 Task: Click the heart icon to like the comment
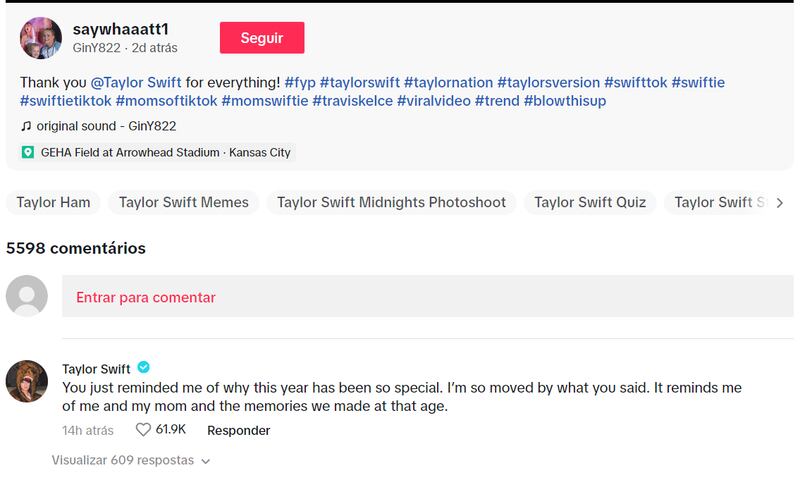[142, 430]
